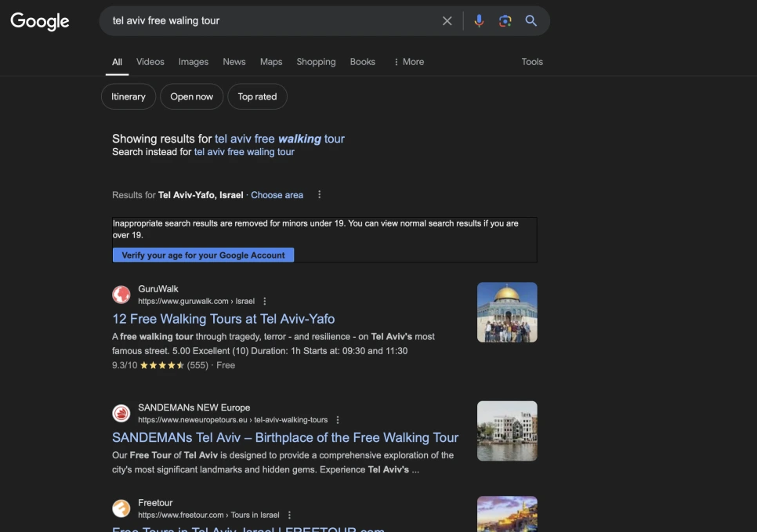Click the GuruWalk site name text
This screenshot has width=757, height=532.
[x=158, y=288]
